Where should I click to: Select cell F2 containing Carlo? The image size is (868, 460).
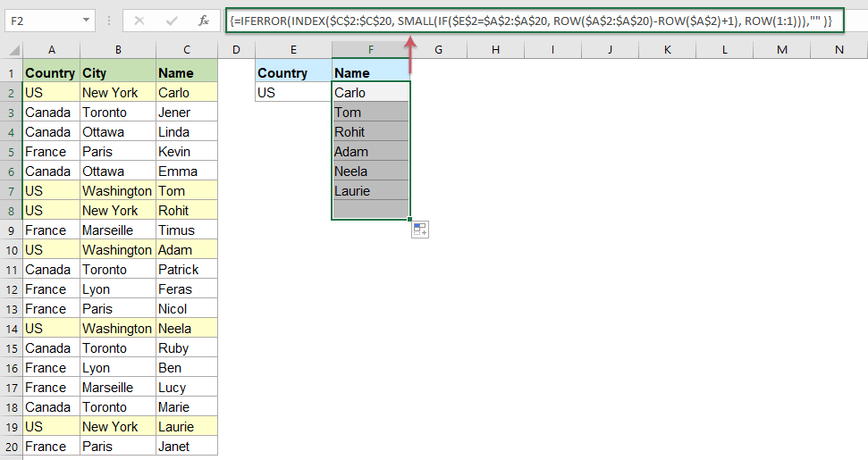tap(371, 92)
